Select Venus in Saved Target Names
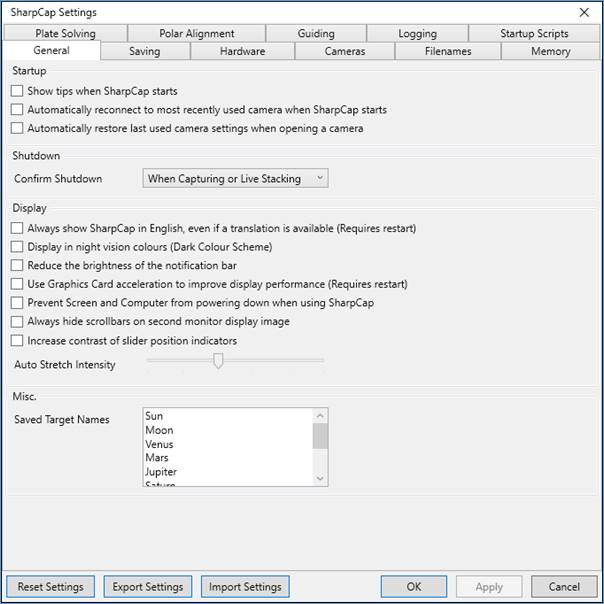Image resolution: width=604 pixels, height=604 pixels. pos(159,444)
